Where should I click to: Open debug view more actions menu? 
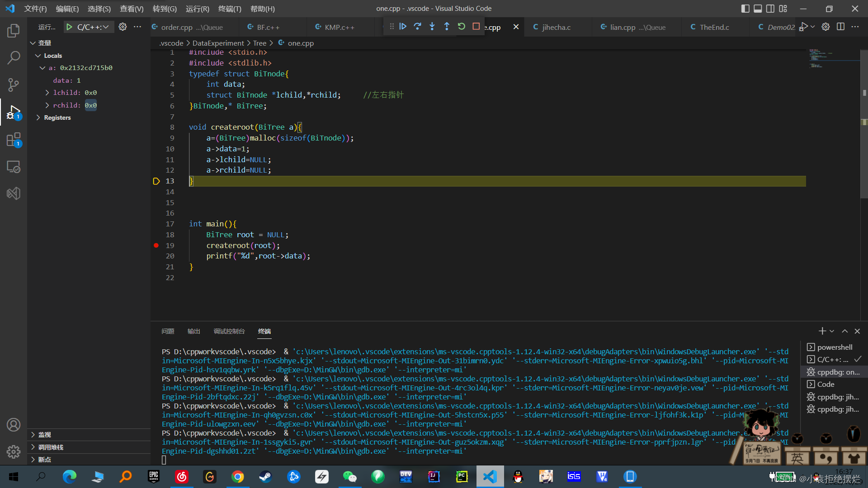click(137, 27)
